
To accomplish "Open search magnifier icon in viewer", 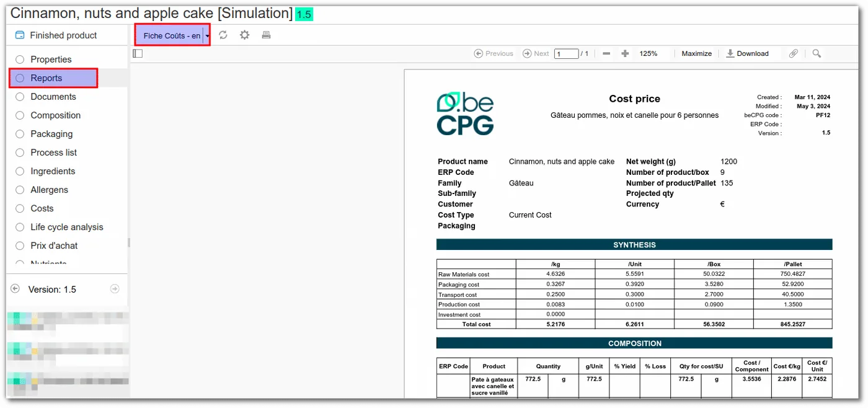I will click(817, 54).
